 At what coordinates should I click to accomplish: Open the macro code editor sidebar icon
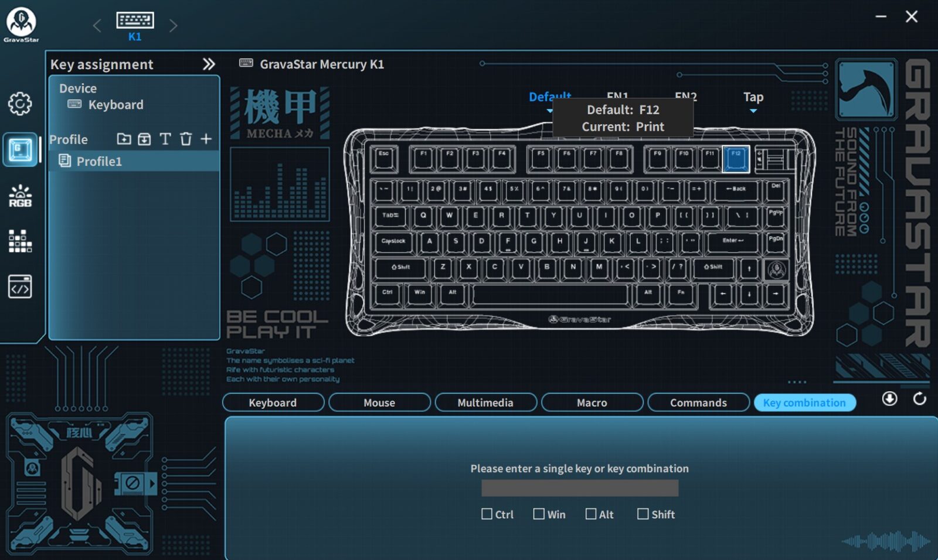pyautogui.click(x=20, y=287)
